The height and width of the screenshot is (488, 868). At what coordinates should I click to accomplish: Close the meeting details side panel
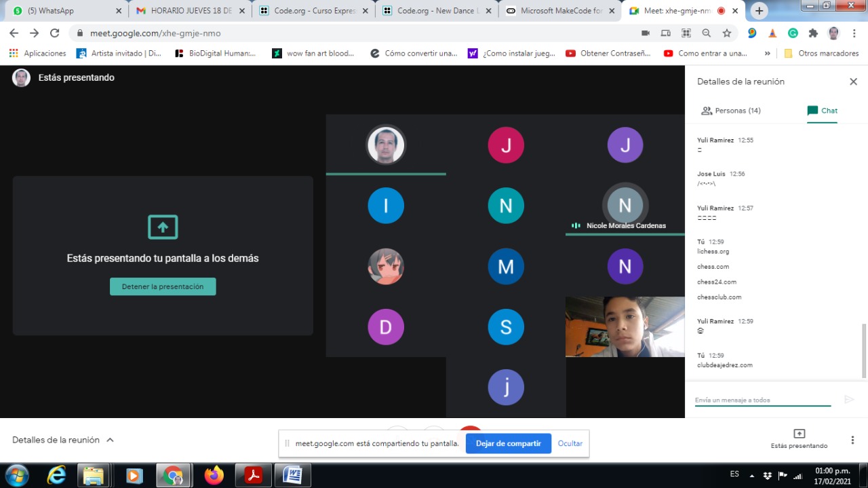(853, 81)
